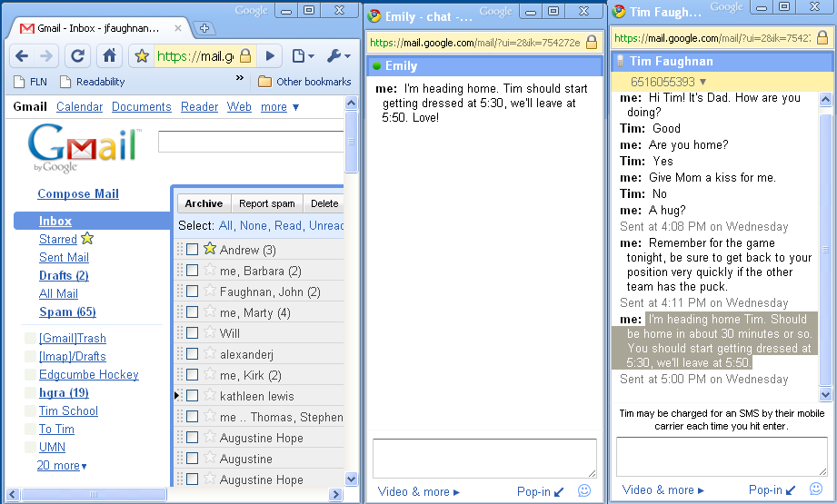Select the Andrew (3) checkbox
Viewport: 837px width, 504px height.
(x=192, y=249)
